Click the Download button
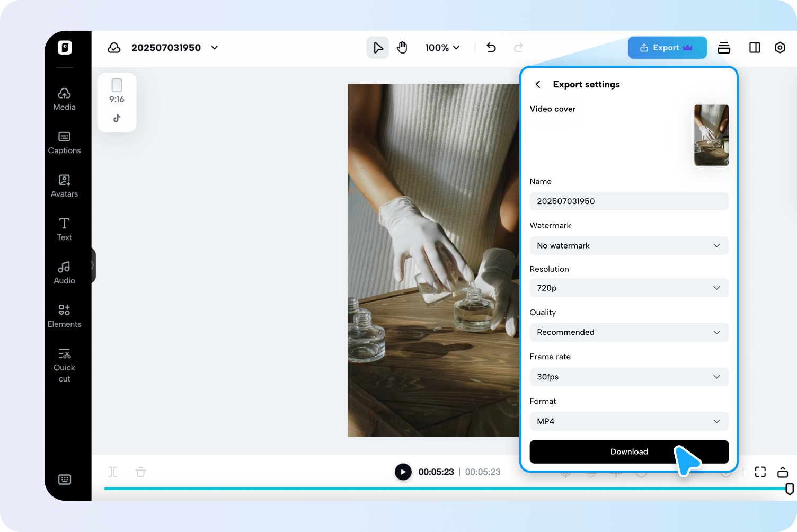797x532 pixels. (x=629, y=452)
